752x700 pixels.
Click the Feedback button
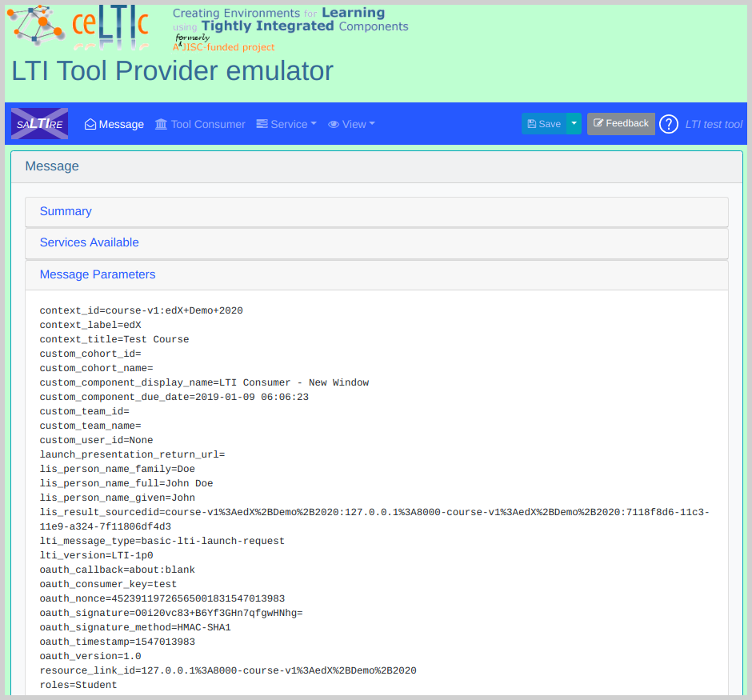pos(621,124)
